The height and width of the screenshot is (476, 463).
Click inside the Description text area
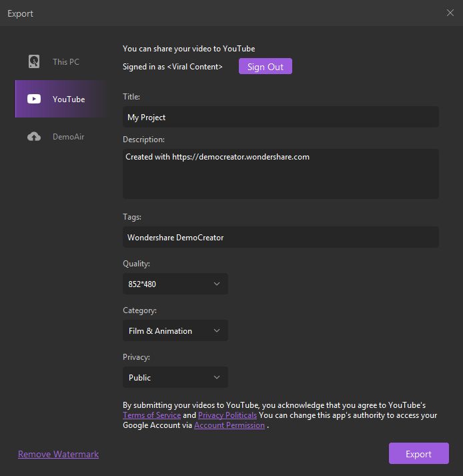[280, 174]
